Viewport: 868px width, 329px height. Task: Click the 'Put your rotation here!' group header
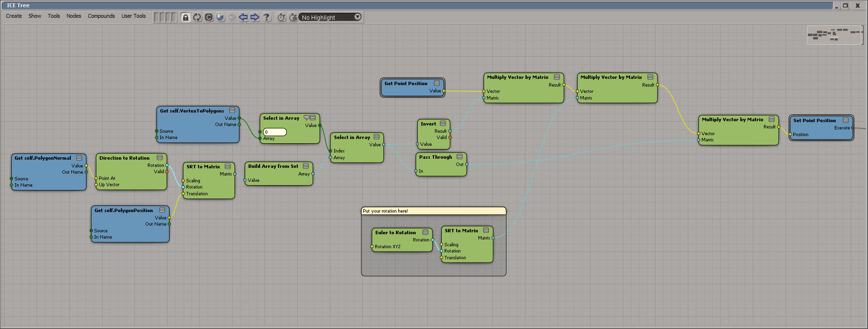click(433, 211)
